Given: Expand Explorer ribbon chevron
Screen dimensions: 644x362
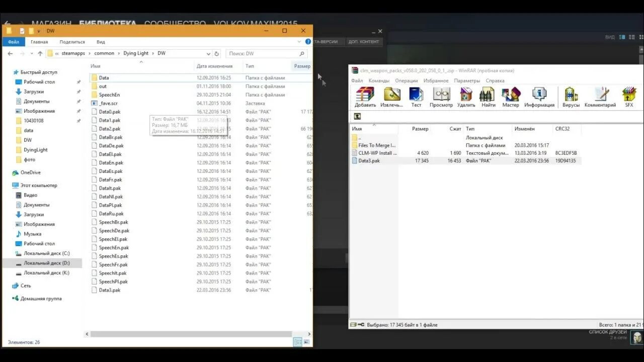Looking at the screenshot, I should [x=300, y=42].
